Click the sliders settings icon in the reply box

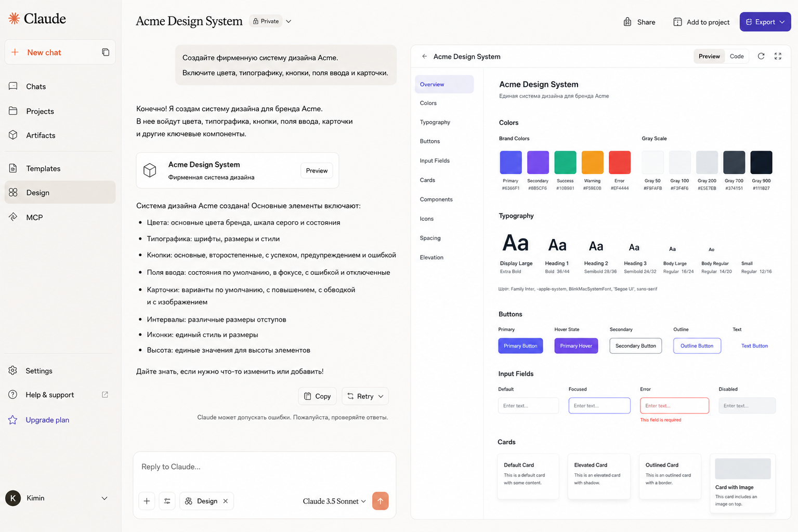[x=167, y=501]
